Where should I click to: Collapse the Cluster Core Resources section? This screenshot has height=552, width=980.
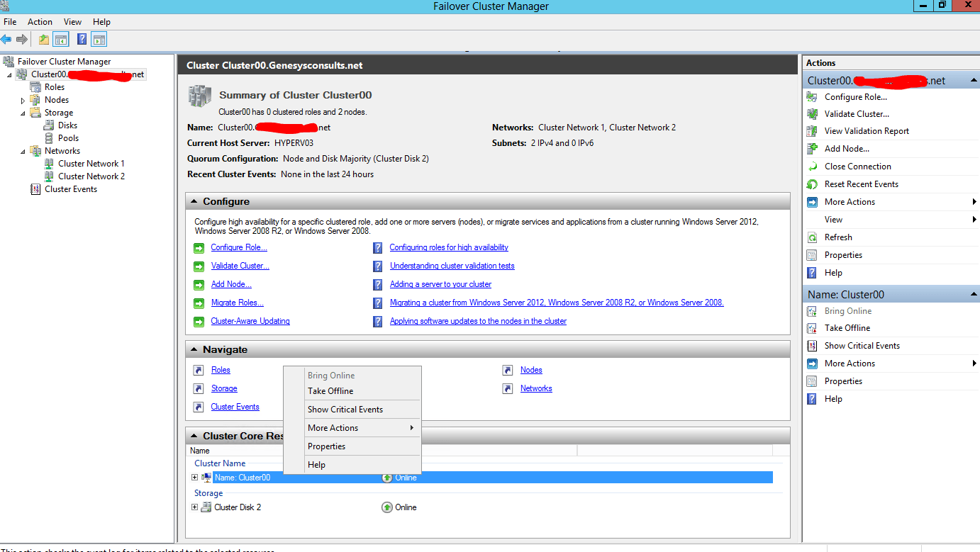[194, 436]
